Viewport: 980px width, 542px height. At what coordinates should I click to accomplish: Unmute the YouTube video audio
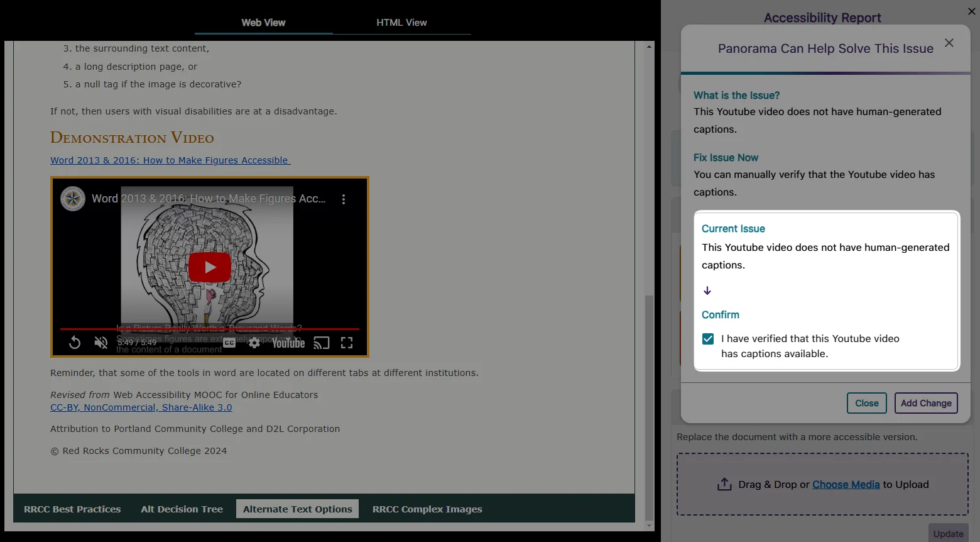101,343
